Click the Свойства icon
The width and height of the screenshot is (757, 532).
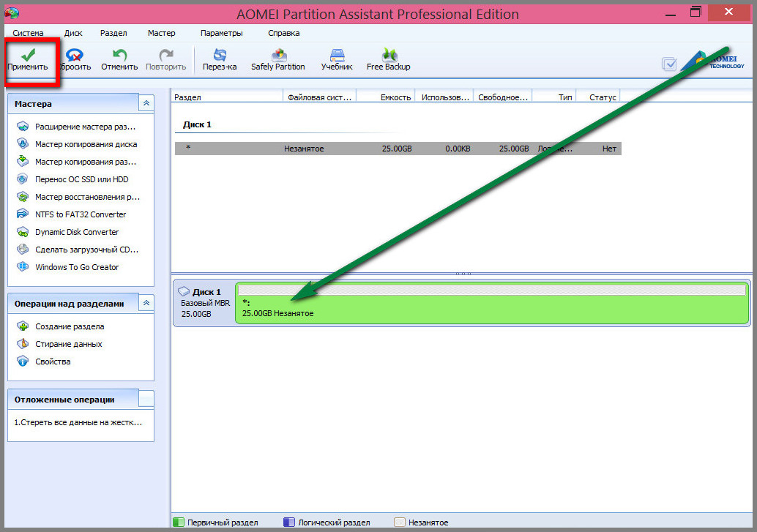[x=23, y=361]
